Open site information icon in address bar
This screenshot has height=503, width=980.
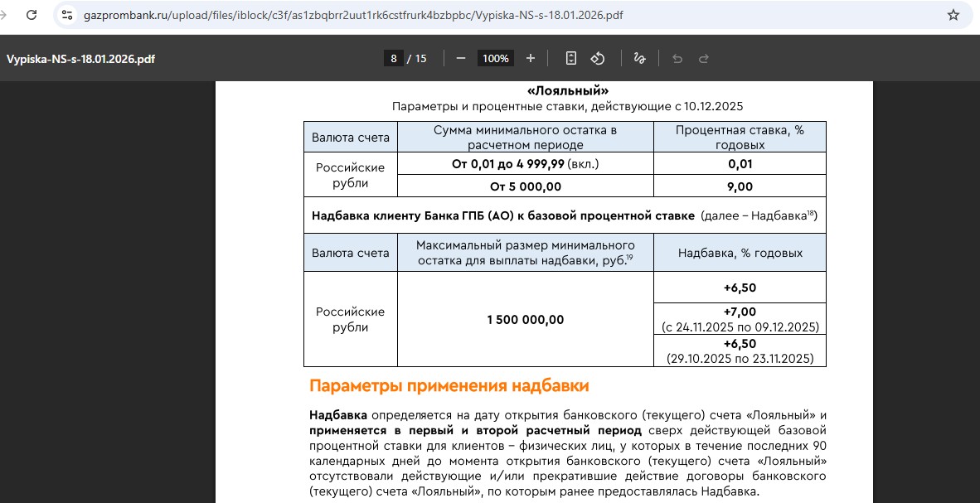click(x=68, y=15)
